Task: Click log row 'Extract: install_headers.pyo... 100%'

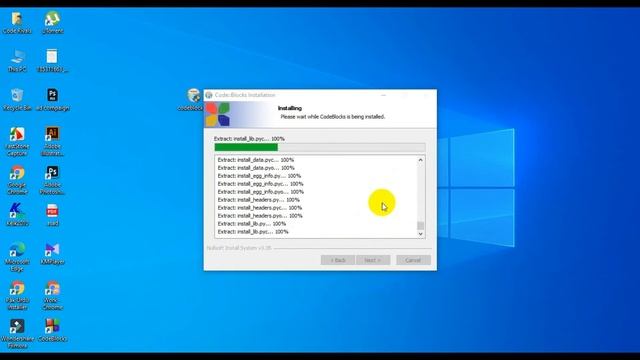Action: click(x=260, y=216)
